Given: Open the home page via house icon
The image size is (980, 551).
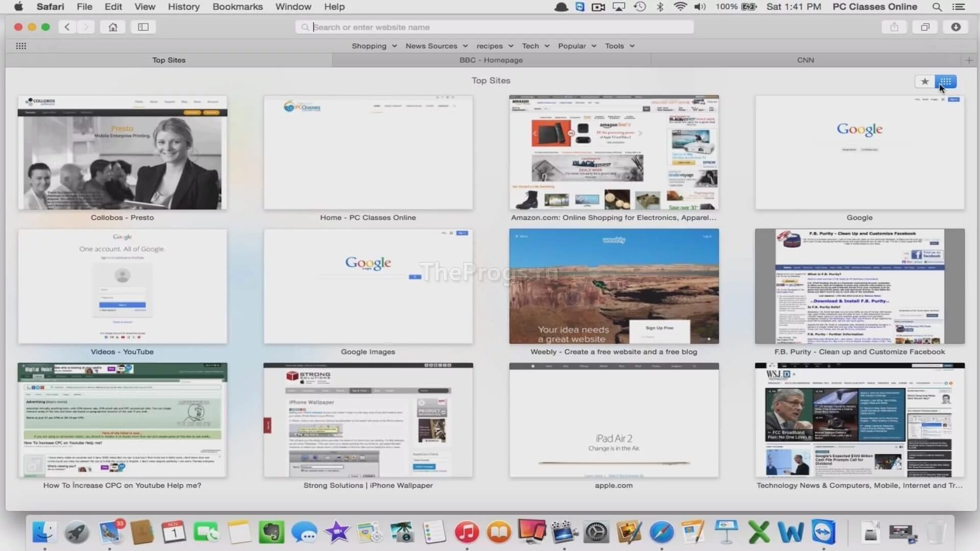Looking at the screenshot, I should pyautogui.click(x=113, y=27).
